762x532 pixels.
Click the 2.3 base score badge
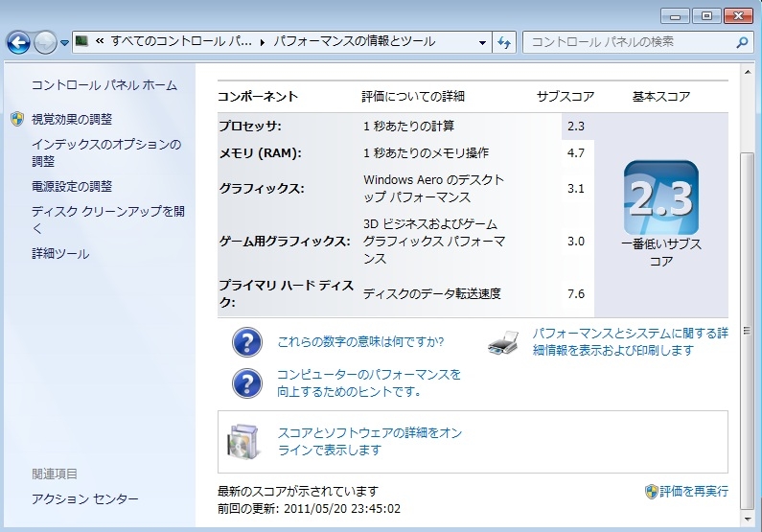[x=660, y=196]
